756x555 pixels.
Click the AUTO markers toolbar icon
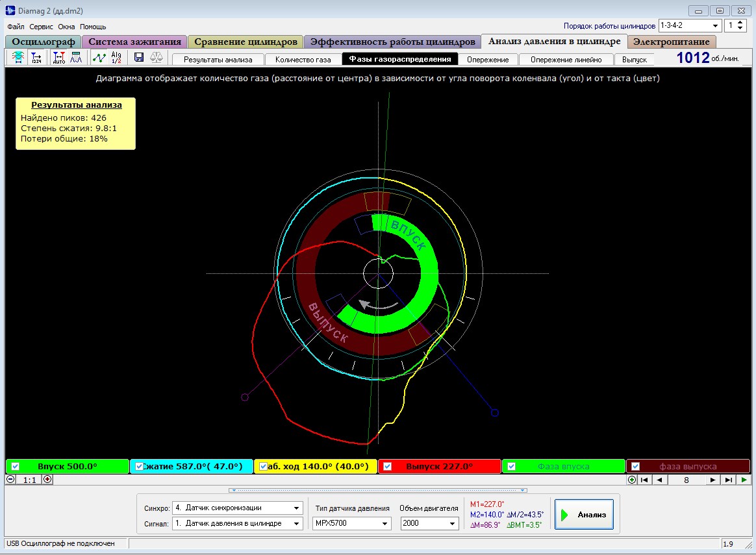click(x=59, y=58)
